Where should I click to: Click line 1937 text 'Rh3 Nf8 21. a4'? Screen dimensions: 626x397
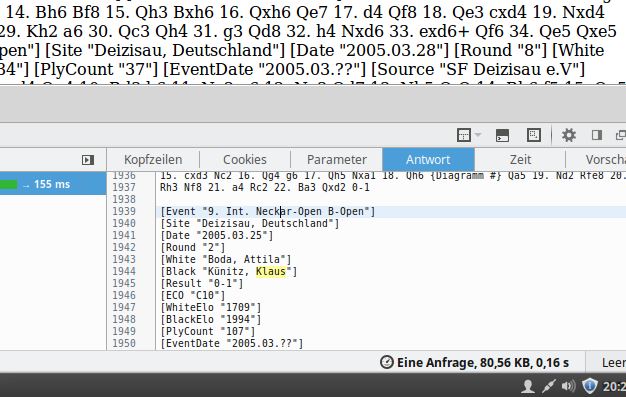coord(202,187)
